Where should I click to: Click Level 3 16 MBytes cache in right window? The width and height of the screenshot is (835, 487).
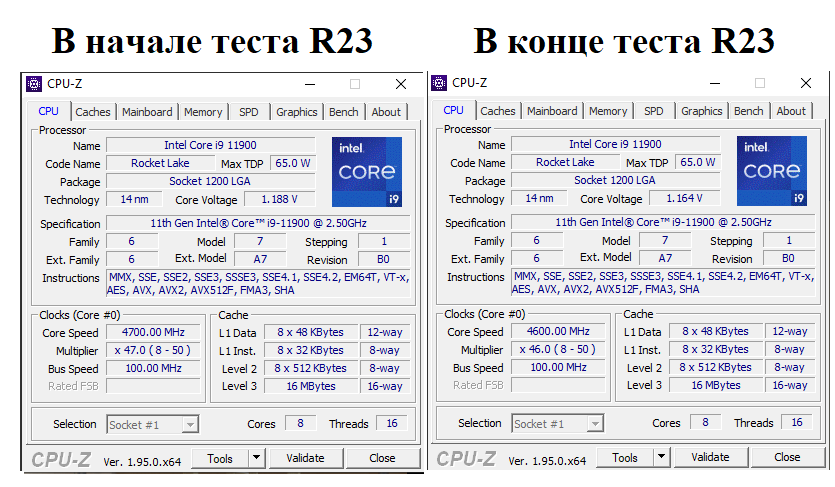click(716, 385)
